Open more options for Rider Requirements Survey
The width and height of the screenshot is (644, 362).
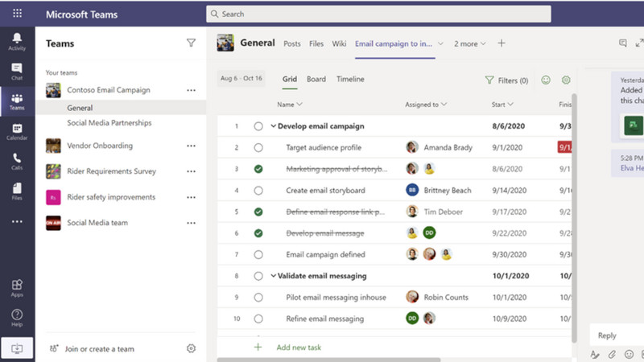coord(191,171)
